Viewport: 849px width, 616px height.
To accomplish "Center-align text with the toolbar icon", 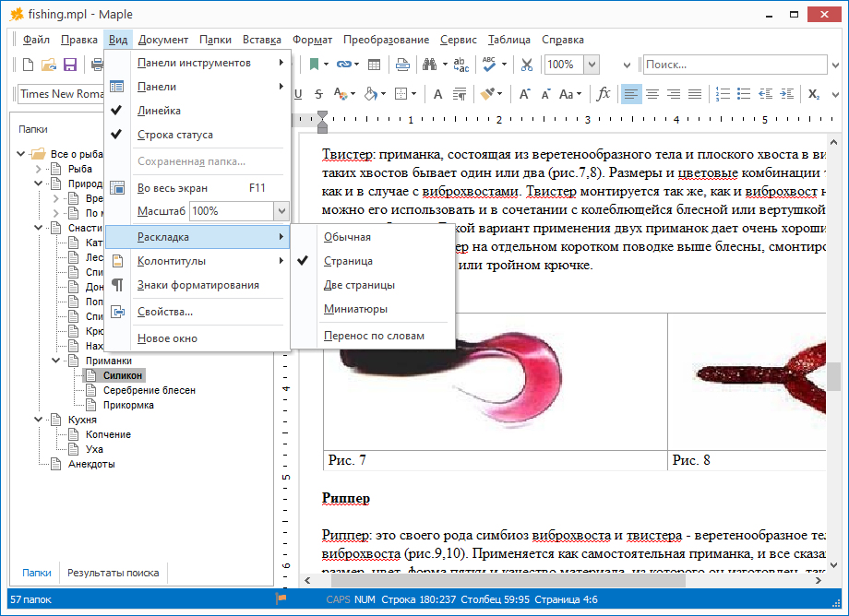I will [652, 94].
